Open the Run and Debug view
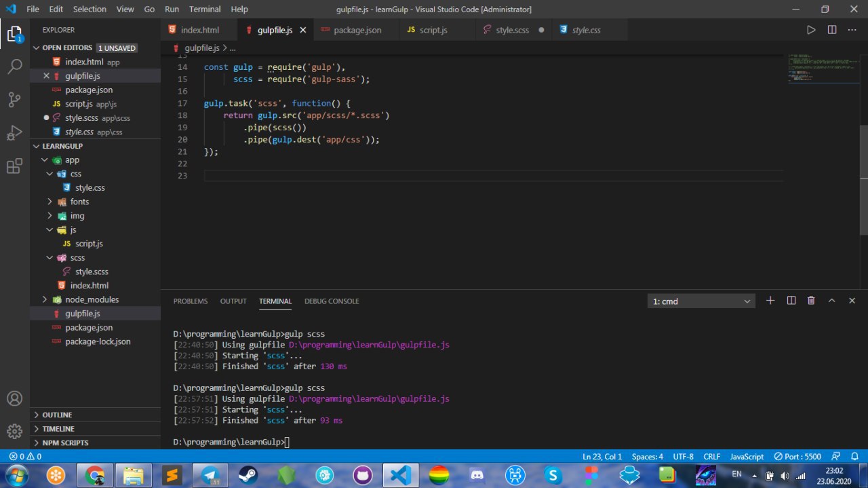This screenshot has height=488, width=868. [14, 133]
